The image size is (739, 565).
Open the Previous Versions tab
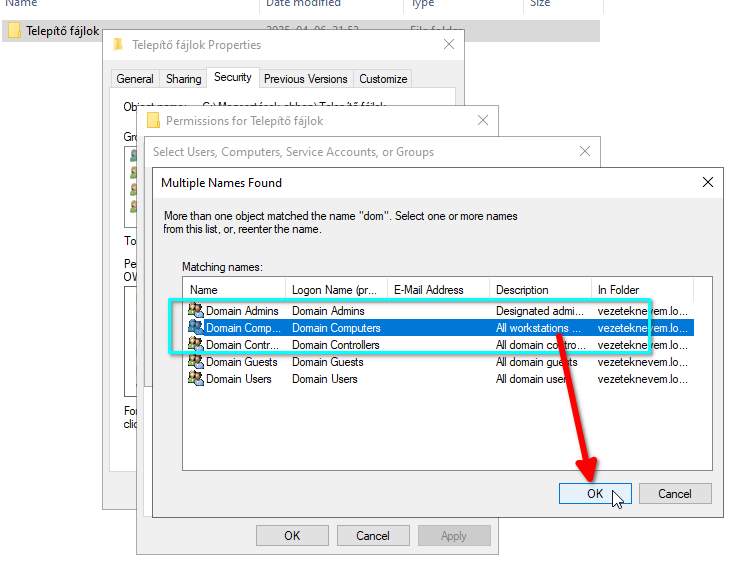(306, 79)
